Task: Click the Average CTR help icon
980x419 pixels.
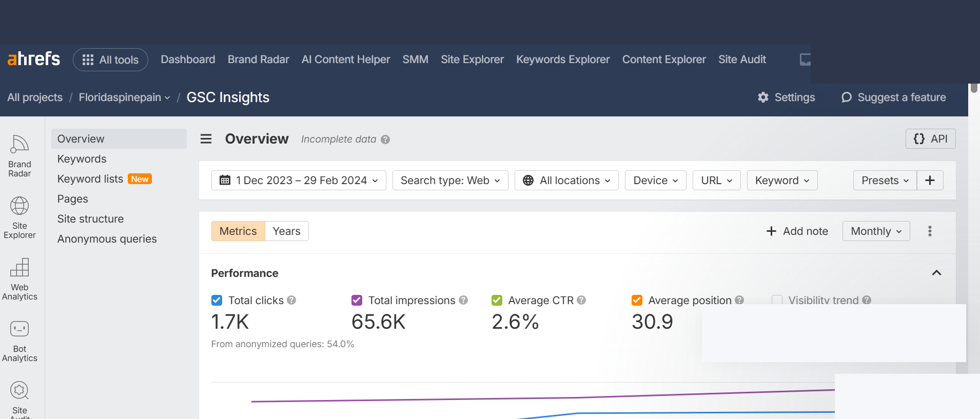Action: click(581, 300)
